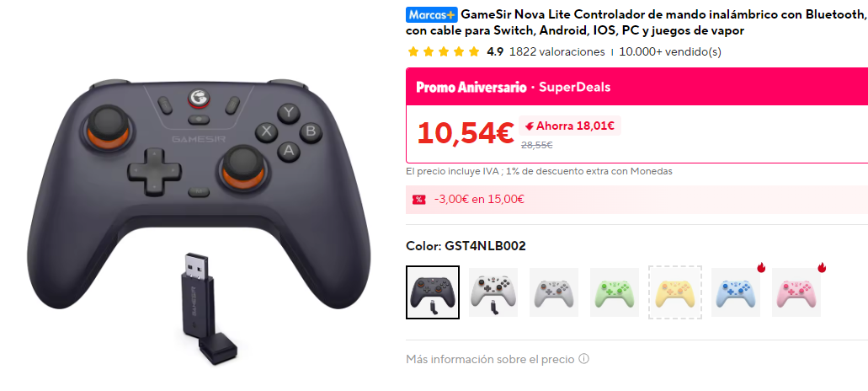868x391 pixels.
Task: Open the 1822 valoraciones reviews link
Action: click(556, 52)
